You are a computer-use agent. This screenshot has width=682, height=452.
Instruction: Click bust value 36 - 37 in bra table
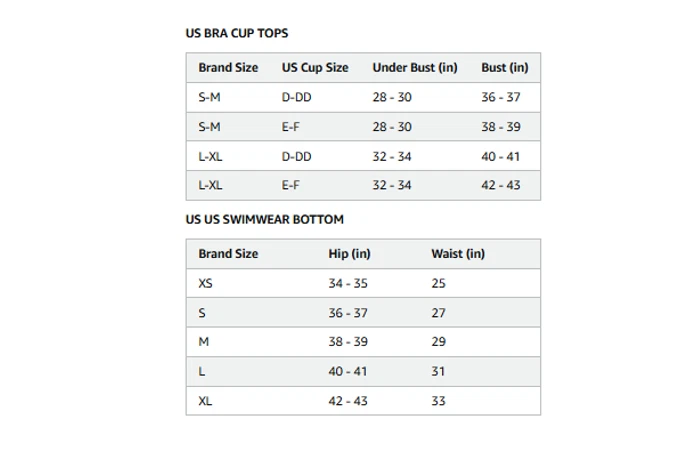tap(501, 98)
